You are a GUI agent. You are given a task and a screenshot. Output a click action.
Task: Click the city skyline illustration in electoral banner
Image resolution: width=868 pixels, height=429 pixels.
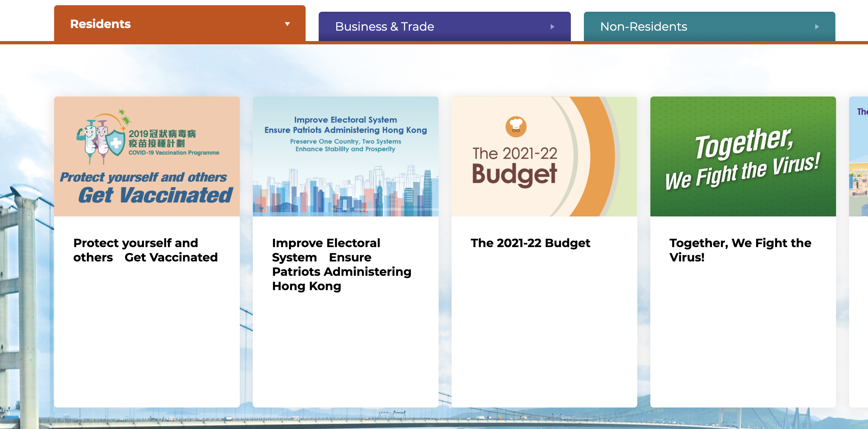click(345, 194)
